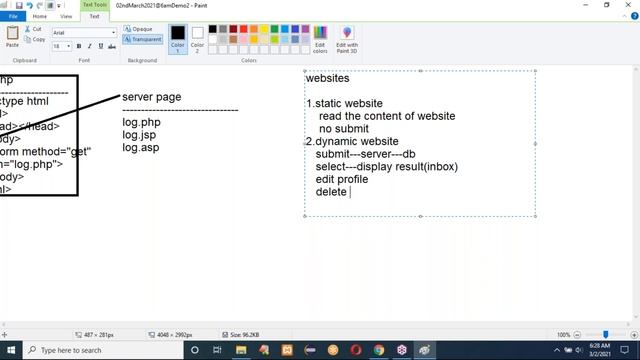Click 'edit profile' text line
The width and height of the screenshot is (640, 360).
pos(342,180)
